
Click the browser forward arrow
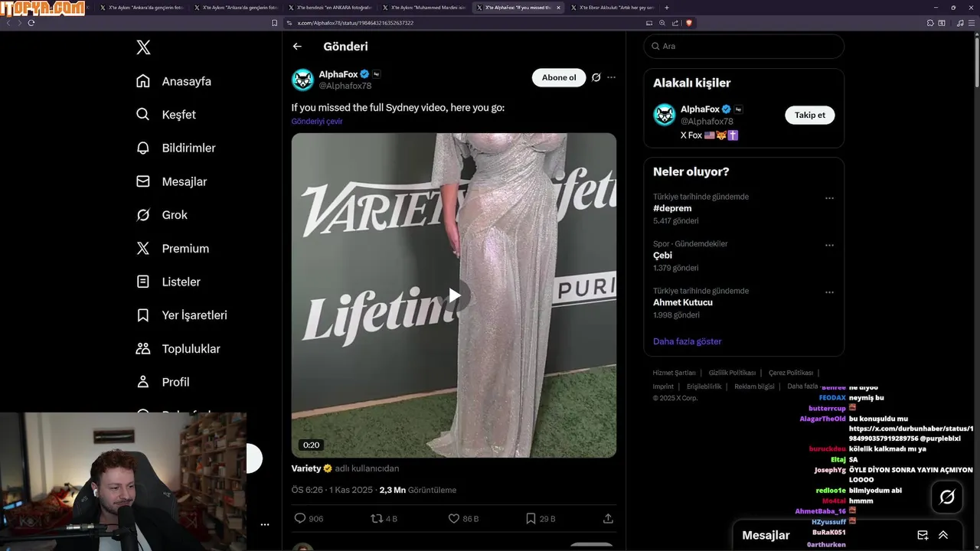point(20,23)
